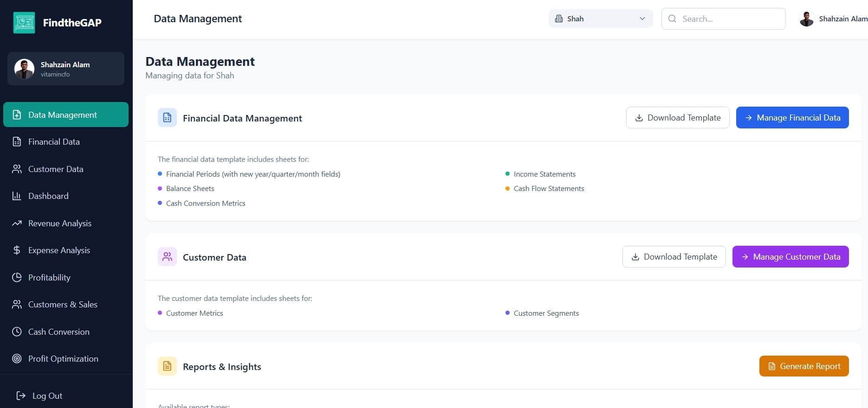The width and height of the screenshot is (868, 408).
Task: Click the Shahzain Alam avatar in header
Action: pos(807,19)
